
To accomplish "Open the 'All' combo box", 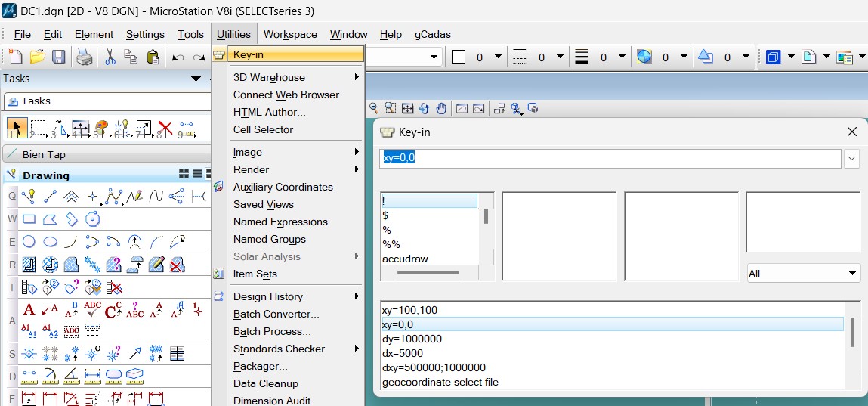I will coord(803,274).
